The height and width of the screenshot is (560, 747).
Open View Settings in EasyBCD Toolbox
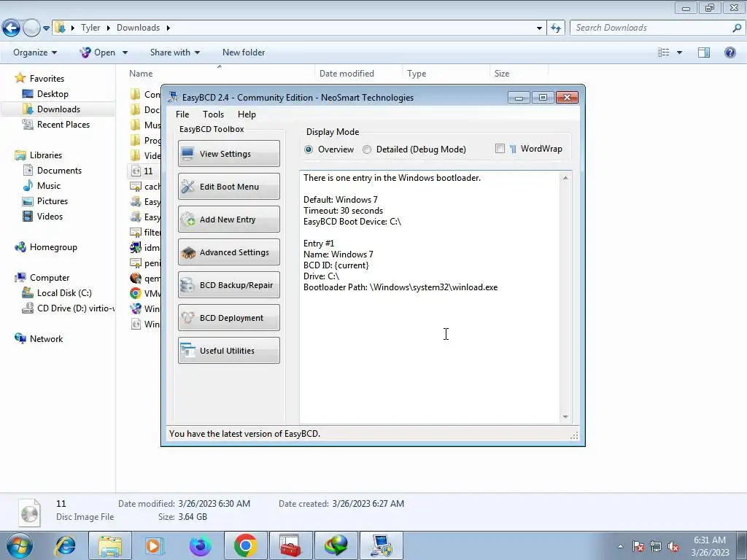pos(228,153)
